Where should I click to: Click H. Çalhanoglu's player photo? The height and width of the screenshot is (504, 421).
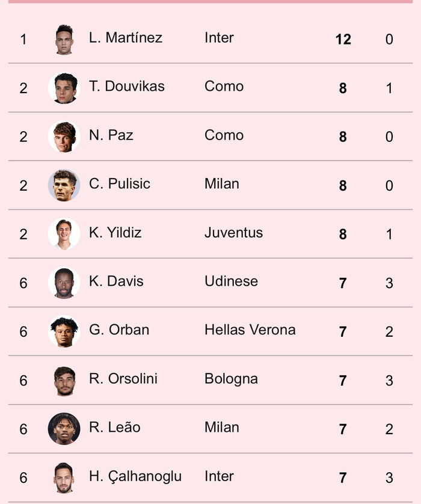64,478
